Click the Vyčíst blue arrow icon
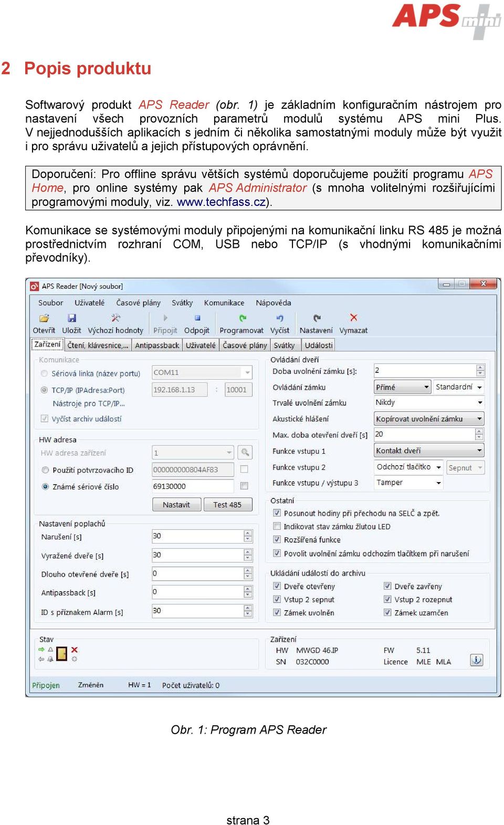The width and height of the screenshot is (504, 825). point(280,318)
